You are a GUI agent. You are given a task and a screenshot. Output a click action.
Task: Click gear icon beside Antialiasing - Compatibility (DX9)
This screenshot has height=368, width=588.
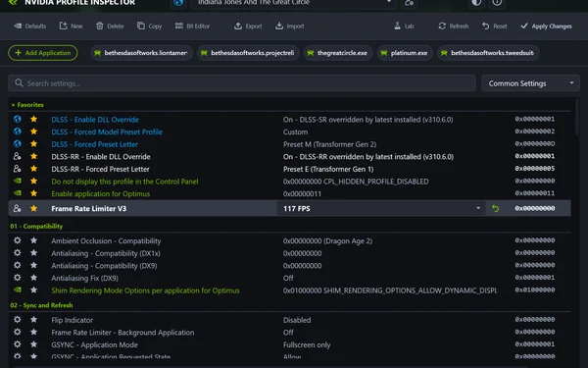click(18, 266)
